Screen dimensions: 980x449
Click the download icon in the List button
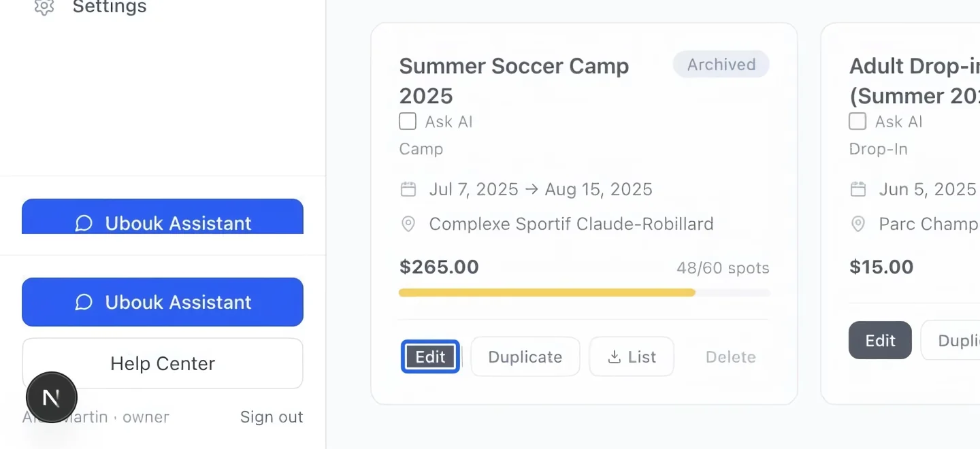pyautogui.click(x=614, y=356)
